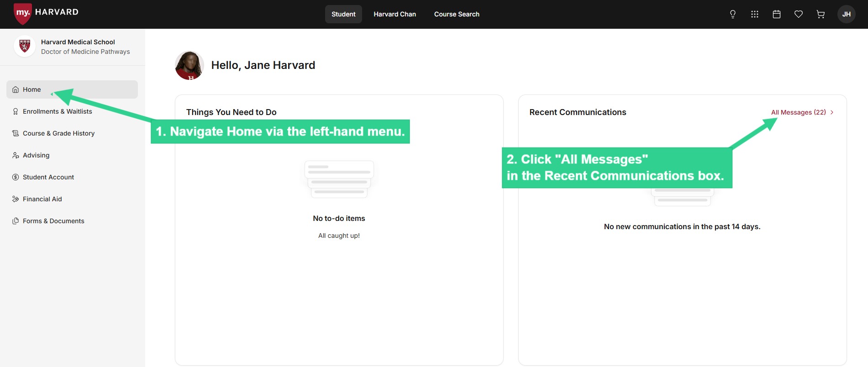The width and height of the screenshot is (868, 367).
Task: Open Enrollments & Waitlists in the sidebar
Action: tap(72, 111)
